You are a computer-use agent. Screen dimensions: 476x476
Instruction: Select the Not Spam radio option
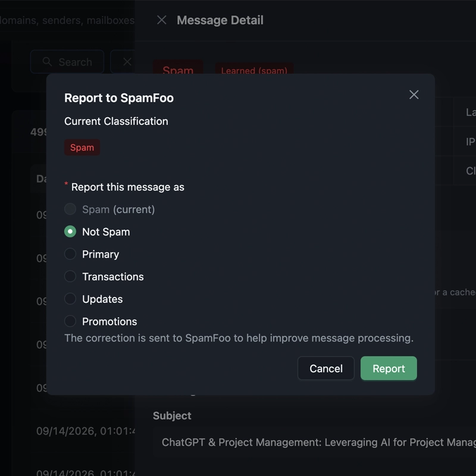point(70,231)
